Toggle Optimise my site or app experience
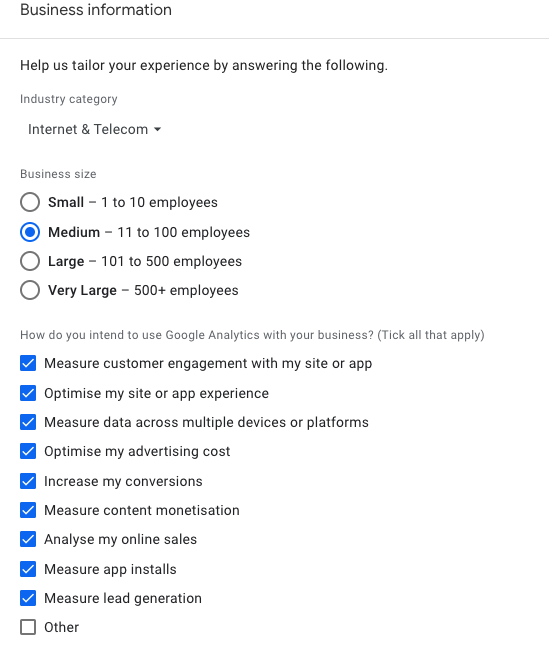 [28, 393]
